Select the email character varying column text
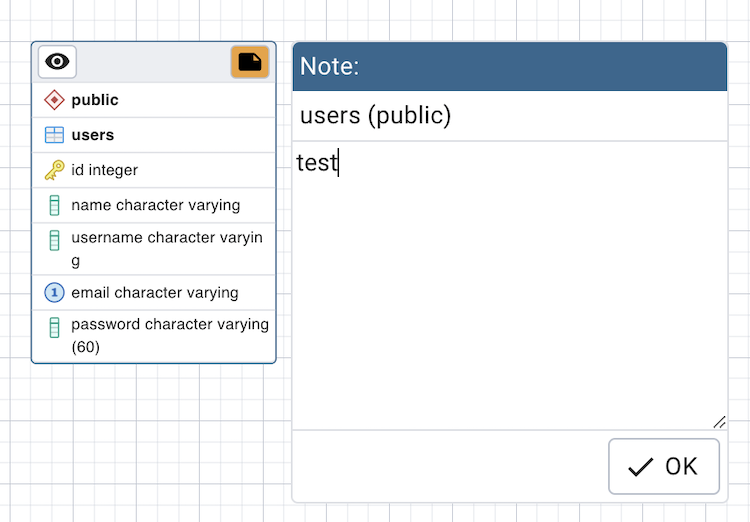Screen dimensions: 750x522 pyautogui.click(x=155, y=293)
